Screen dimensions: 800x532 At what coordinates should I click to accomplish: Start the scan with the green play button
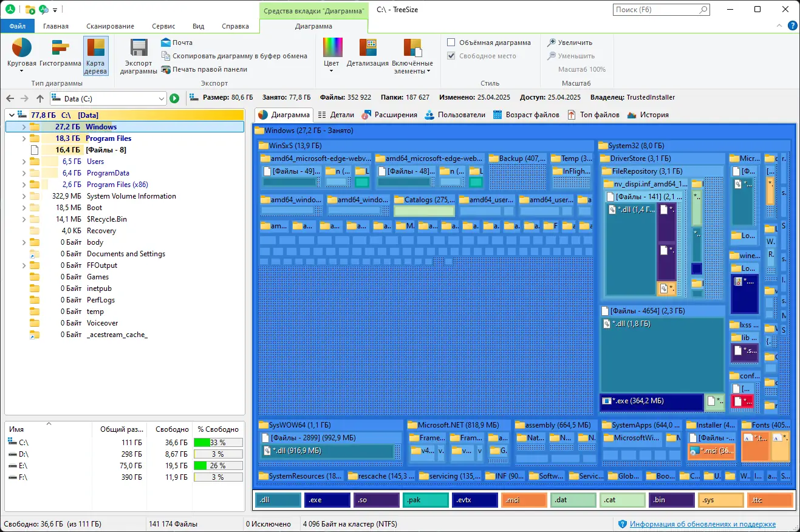tap(174, 98)
